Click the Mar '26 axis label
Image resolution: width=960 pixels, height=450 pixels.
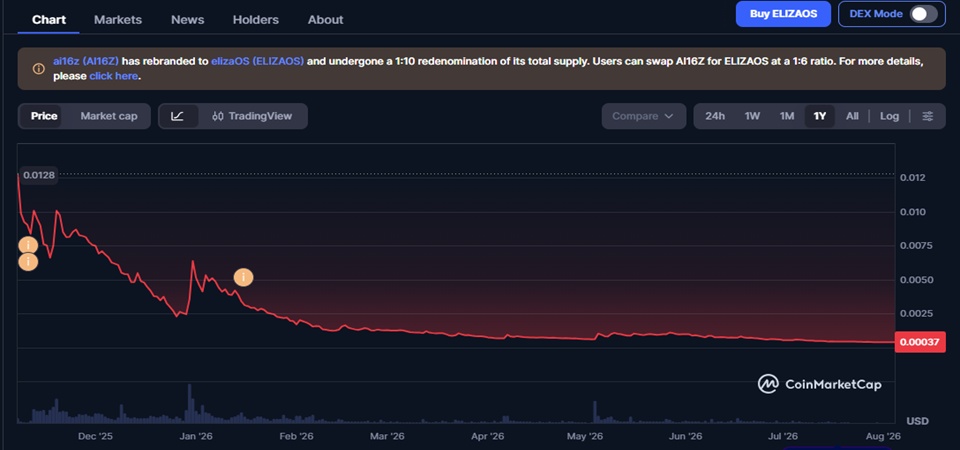[x=388, y=437]
